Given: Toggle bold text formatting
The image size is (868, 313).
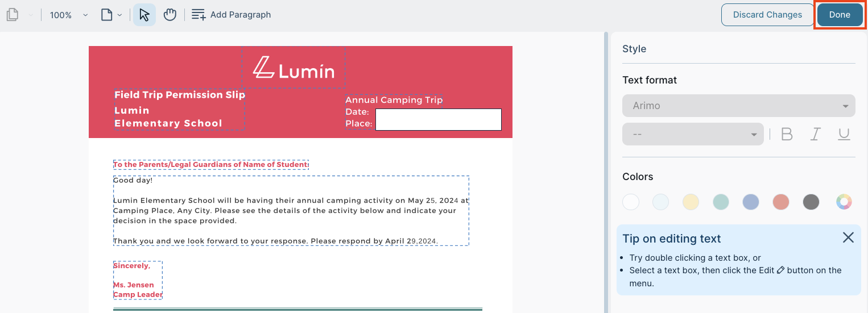Looking at the screenshot, I should click(787, 134).
